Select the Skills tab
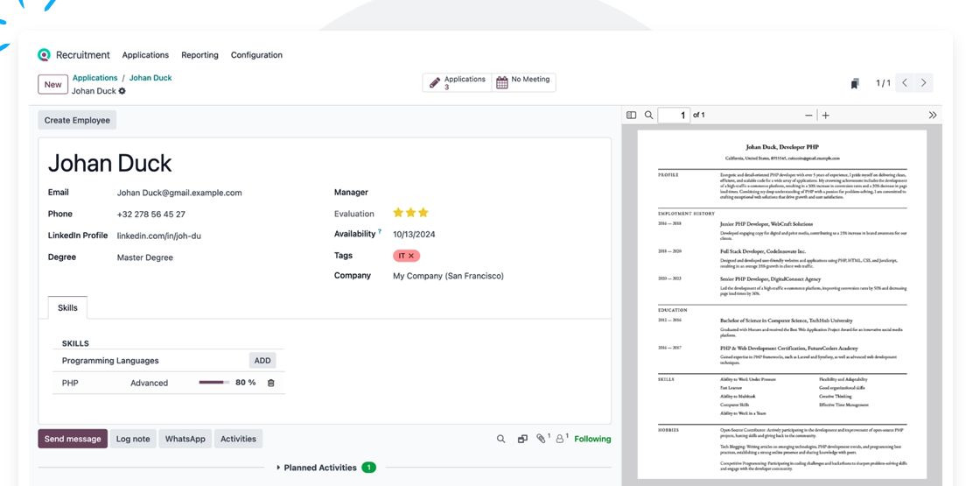The image size is (980, 486). [67, 307]
